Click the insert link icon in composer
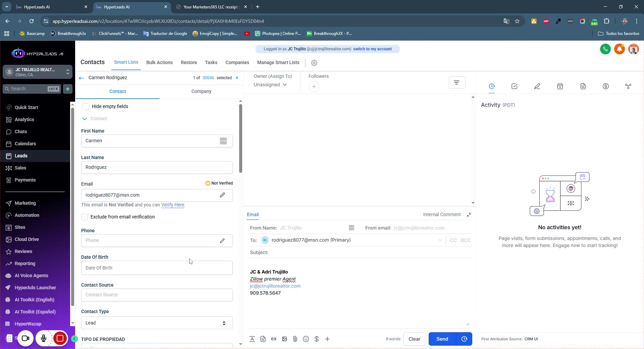Screen dimensions: 644x349 274,339
